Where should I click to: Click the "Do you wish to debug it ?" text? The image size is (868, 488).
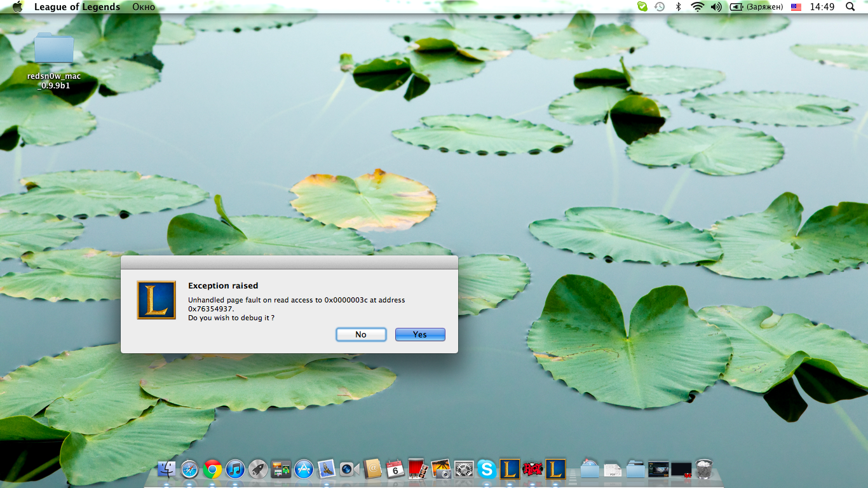click(231, 318)
